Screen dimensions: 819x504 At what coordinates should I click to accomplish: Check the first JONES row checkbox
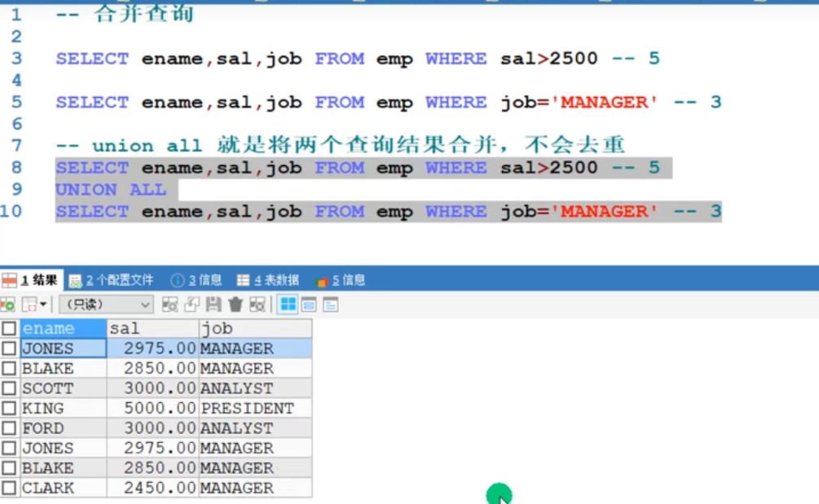tap(9, 348)
